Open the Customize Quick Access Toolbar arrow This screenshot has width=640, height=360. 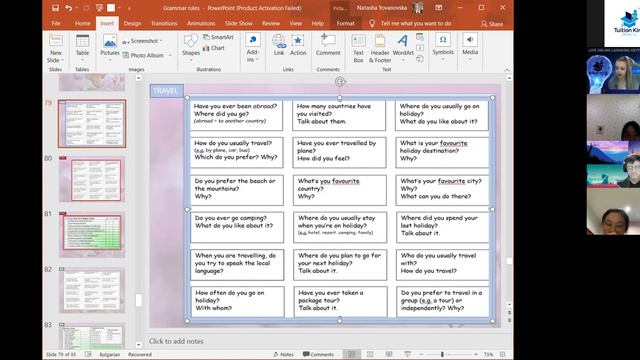point(129,8)
